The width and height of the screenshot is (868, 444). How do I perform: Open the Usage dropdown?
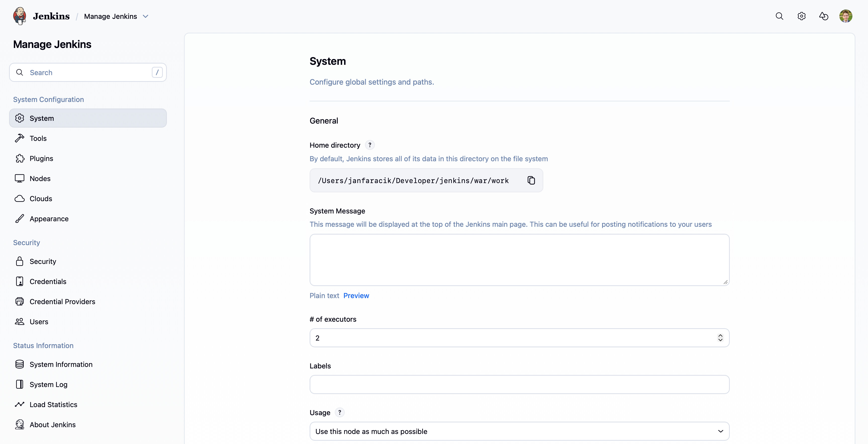click(x=519, y=431)
